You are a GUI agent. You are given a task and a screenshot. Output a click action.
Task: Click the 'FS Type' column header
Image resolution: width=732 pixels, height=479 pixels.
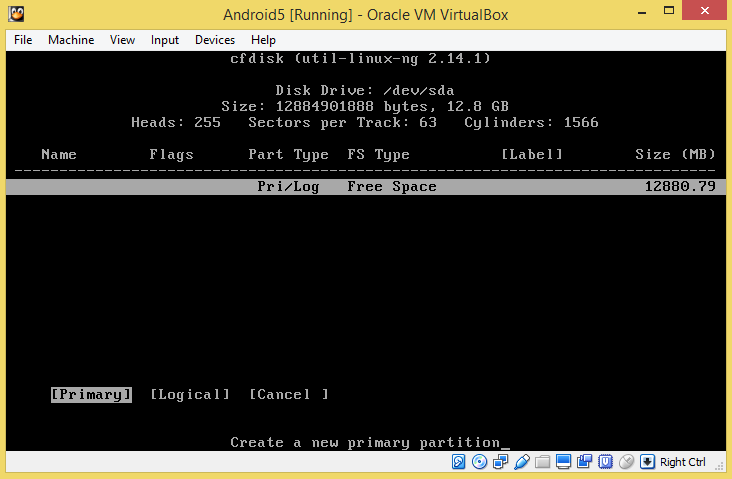click(379, 155)
